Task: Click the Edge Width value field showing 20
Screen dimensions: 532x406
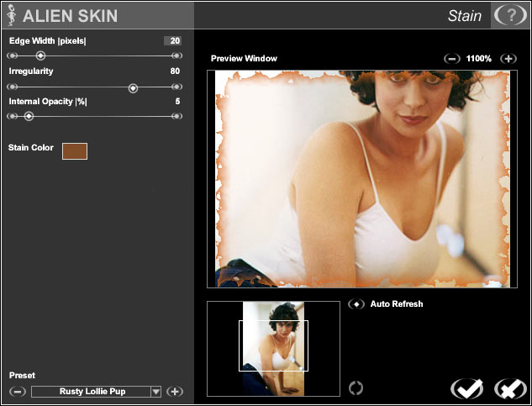Action: [172, 40]
